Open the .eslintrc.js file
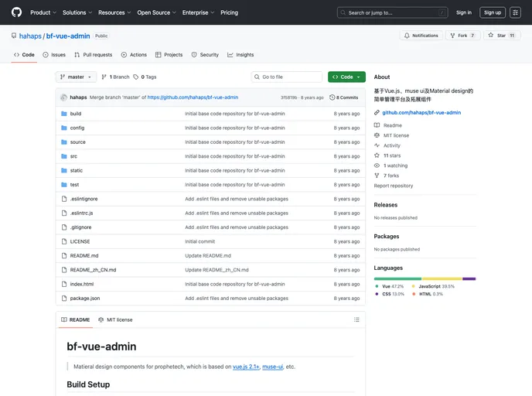 coord(81,213)
